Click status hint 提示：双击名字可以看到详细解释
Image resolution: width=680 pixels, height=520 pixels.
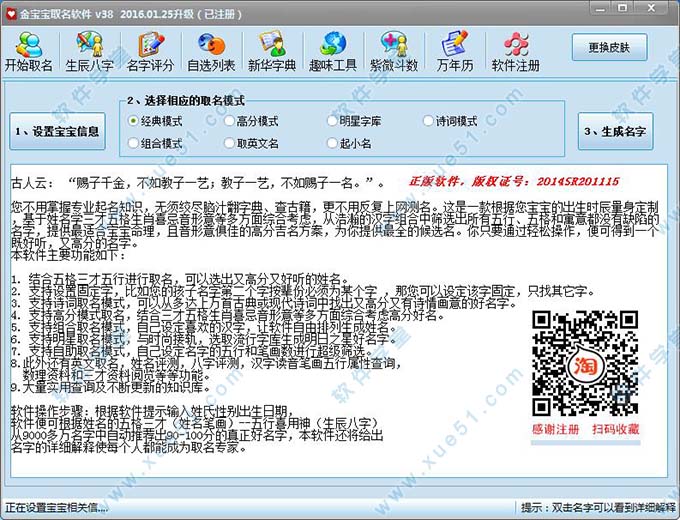point(598,507)
